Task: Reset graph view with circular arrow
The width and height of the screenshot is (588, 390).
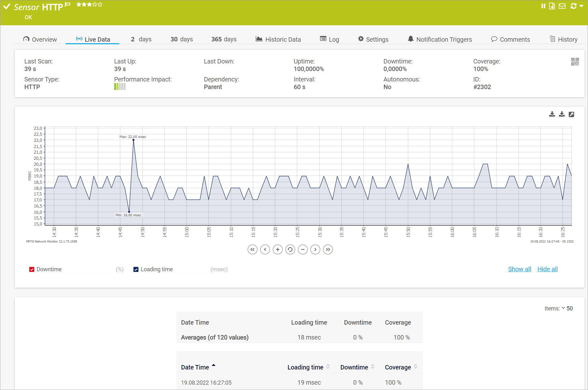Action: [x=290, y=249]
